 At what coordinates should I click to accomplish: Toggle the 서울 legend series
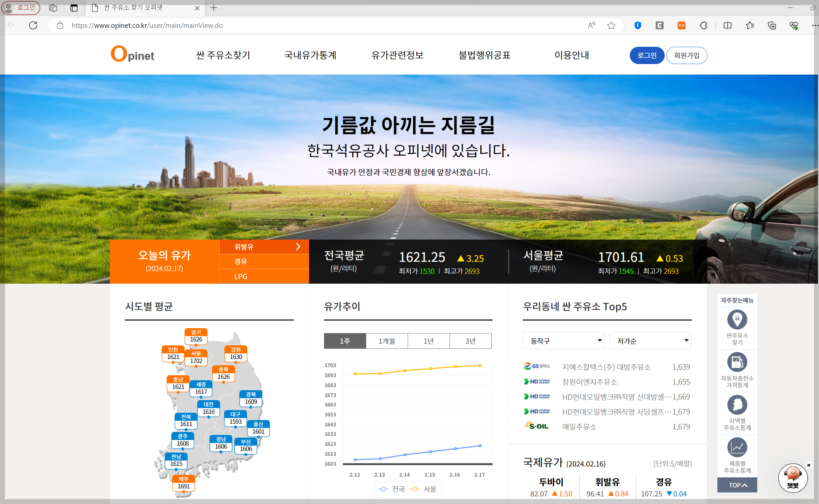tap(424, 489)
